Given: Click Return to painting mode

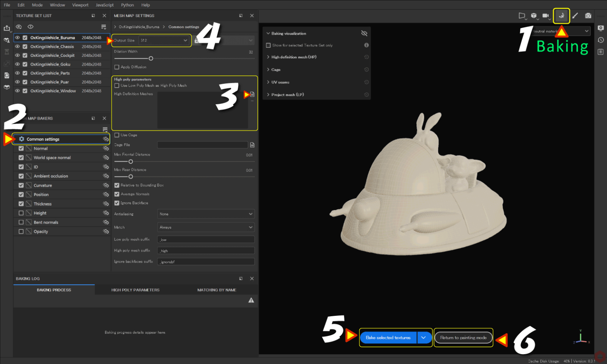Looking at the screenshot, I should (x=463, y=338).
